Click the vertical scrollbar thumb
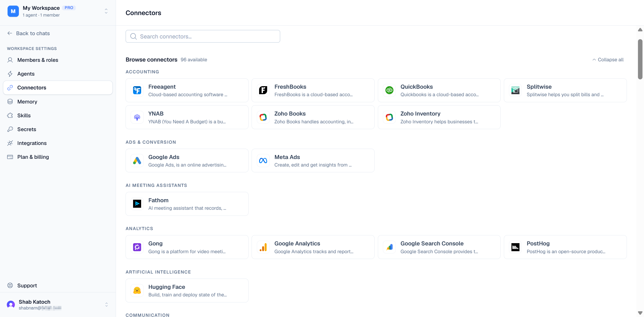644x317 pixels. tap(640, 59)
